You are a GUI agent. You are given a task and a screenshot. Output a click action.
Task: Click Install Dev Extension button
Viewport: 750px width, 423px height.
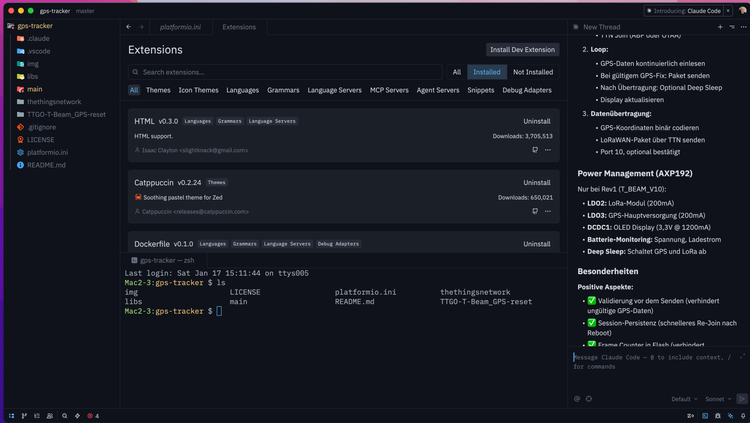coord(522,49)
